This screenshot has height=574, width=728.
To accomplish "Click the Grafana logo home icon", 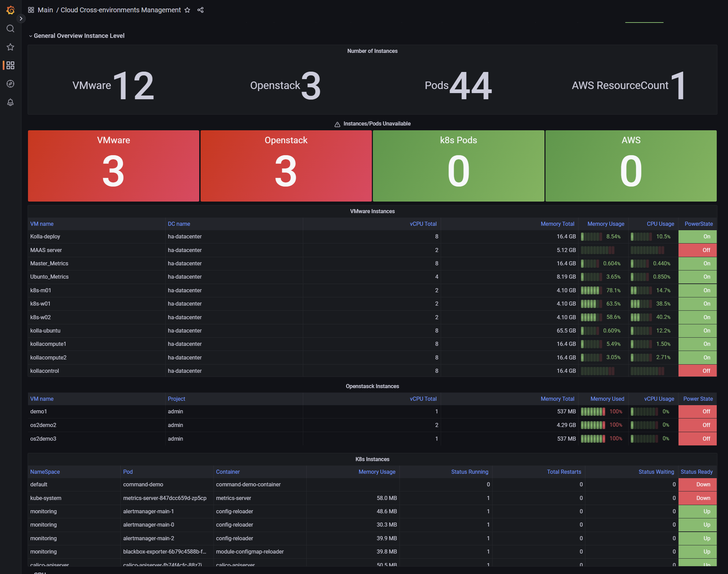I will tap(11, 10).
